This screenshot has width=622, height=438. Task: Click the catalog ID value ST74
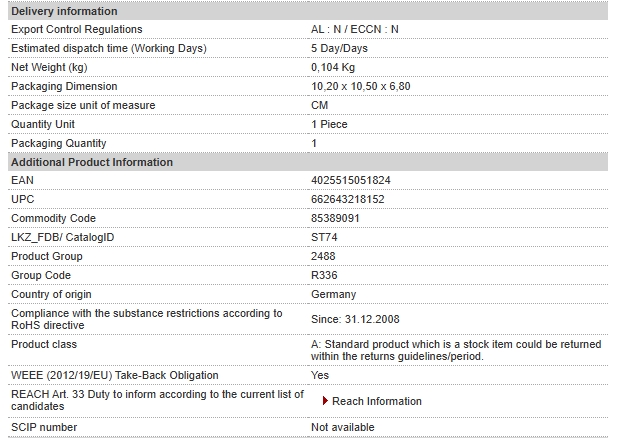pos(324,237)
